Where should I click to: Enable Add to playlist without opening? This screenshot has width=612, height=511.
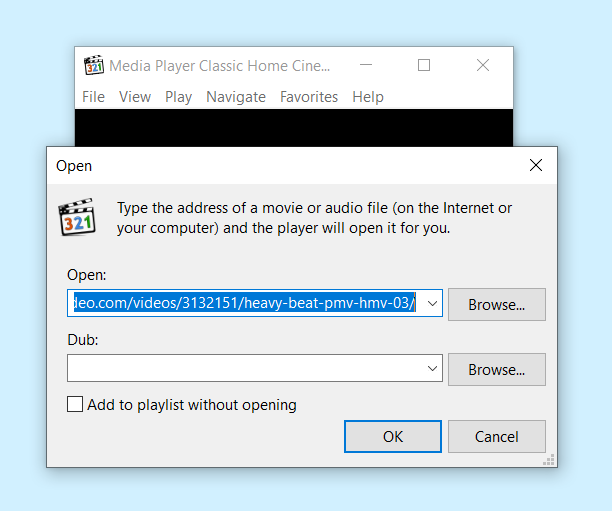pyautogui.click(x=75, y=404)
